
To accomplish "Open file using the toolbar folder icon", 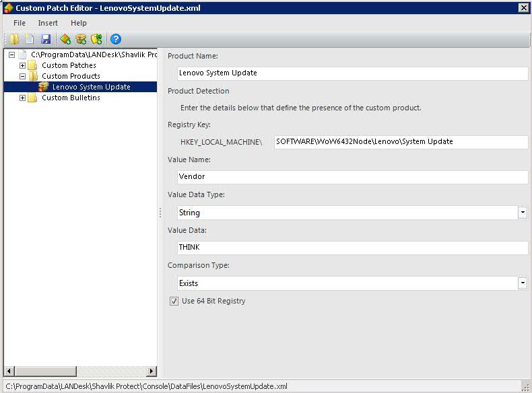I will tap(14, 39).
